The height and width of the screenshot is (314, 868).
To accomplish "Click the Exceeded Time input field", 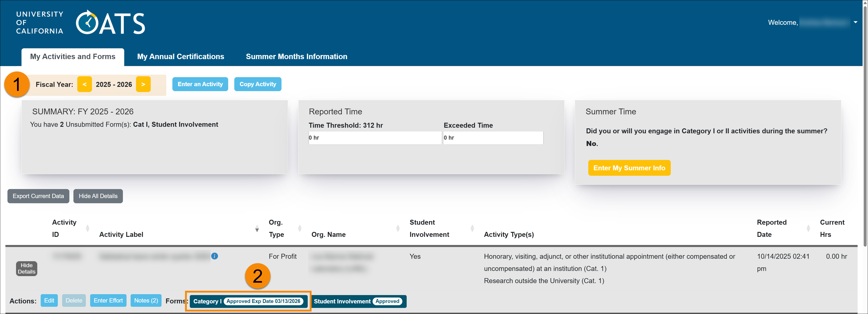I will pos(493,138).
